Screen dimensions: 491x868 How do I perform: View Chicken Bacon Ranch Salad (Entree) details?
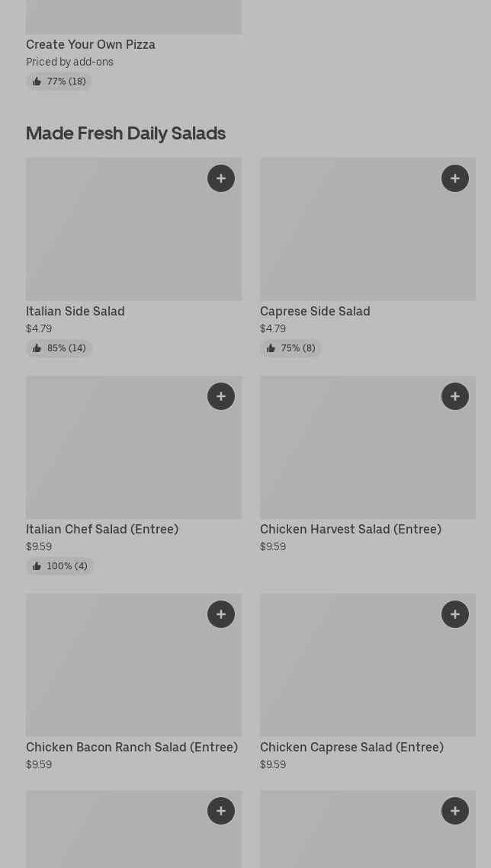coord(132,747)
